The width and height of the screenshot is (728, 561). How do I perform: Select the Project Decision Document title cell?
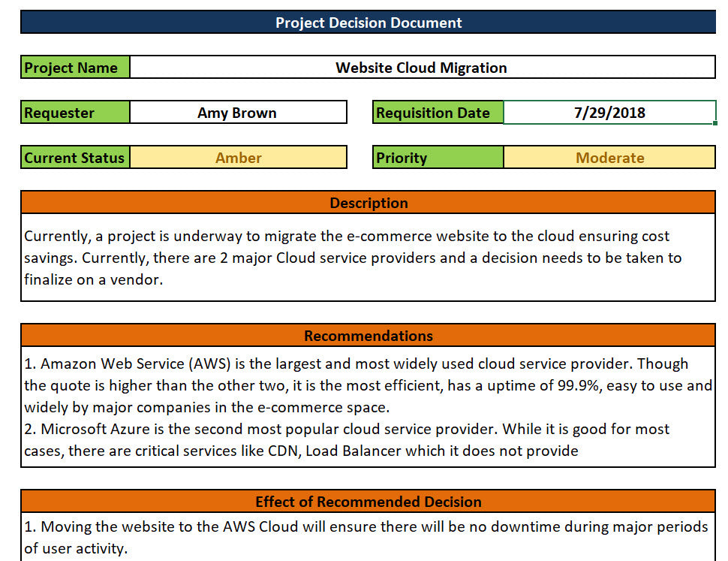pyautogui.click(x=369, y=23)
